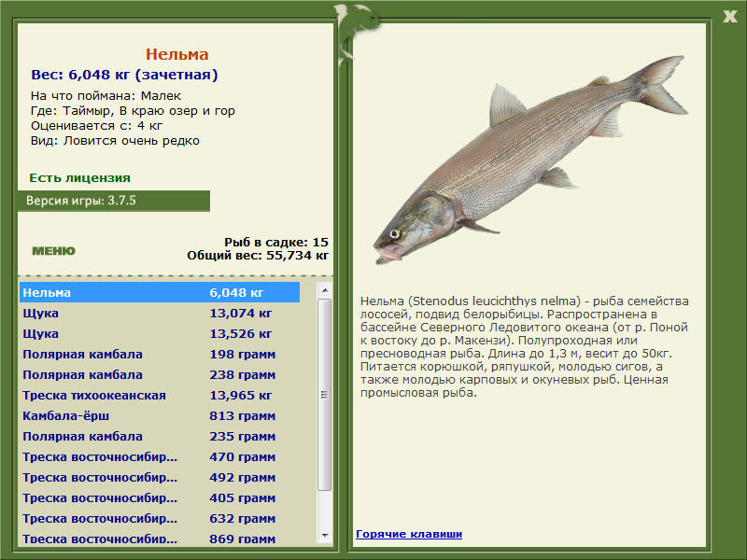
Task: Click the Нельма species description paragraph
Action: click(525, 346)
